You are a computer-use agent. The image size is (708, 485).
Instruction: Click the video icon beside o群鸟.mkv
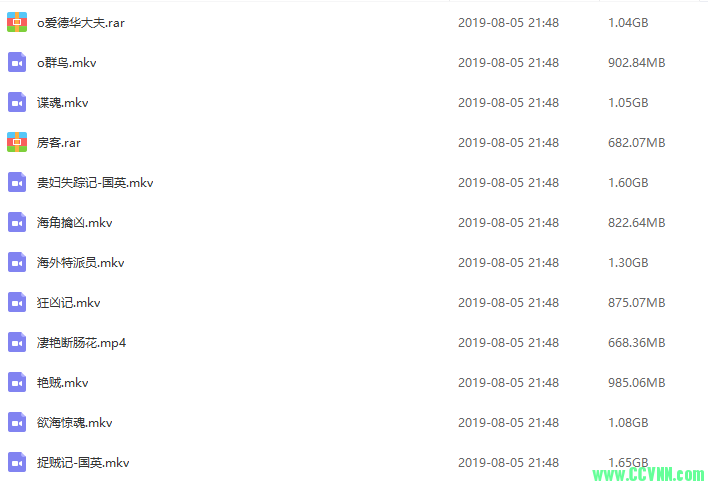(x=17, y=62)
